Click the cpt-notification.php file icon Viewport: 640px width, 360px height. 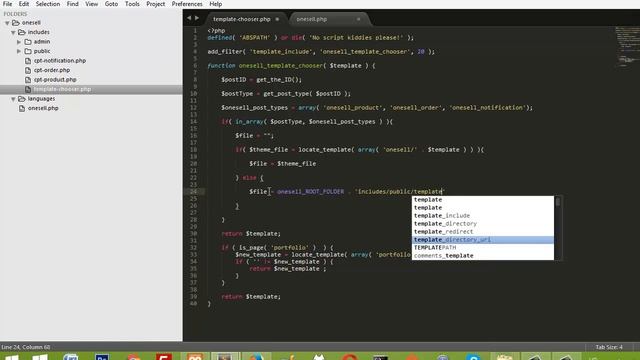(x=28, y=60)
